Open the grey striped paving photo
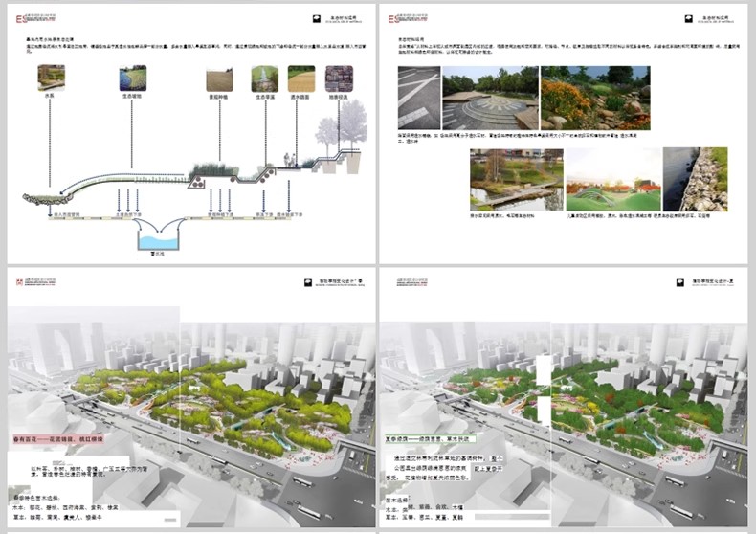 419,98
